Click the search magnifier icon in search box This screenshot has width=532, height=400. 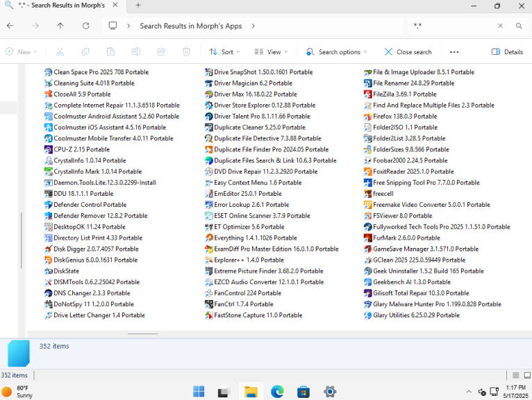coord(519,26)
